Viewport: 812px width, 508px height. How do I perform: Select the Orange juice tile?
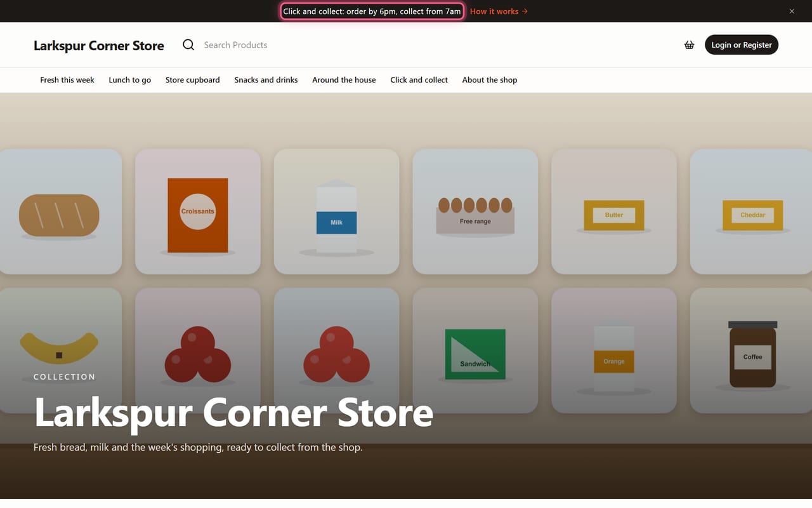coord(614,351)
